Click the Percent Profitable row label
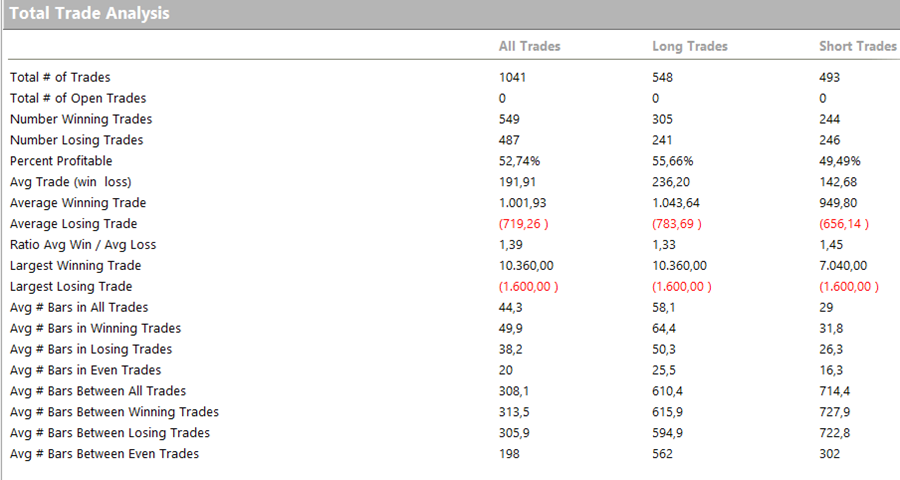Screen dimensions: 900x480 (61, 161)
